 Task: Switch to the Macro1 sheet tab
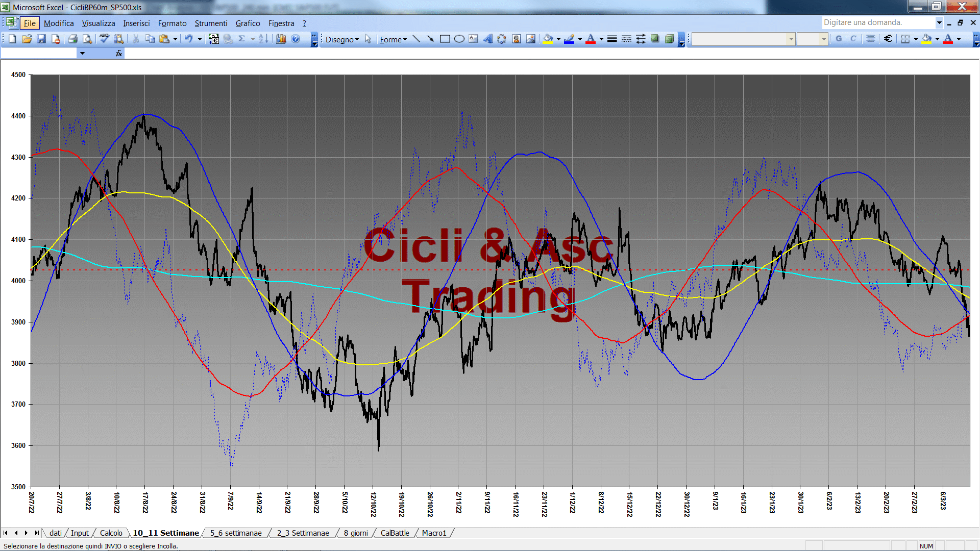(434, 533)
